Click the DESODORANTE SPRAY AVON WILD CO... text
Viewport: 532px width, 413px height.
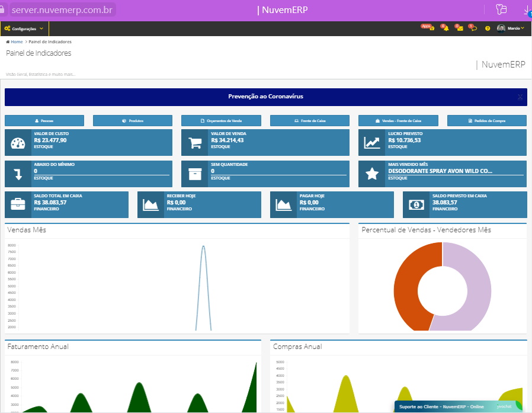pyautogui.click(x=440, y=171)
